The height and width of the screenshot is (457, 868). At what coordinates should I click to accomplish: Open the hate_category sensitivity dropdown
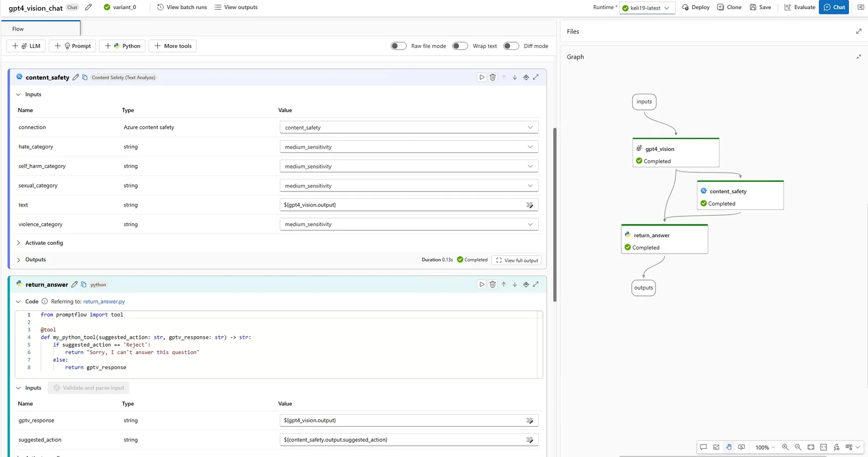point(409,147)
